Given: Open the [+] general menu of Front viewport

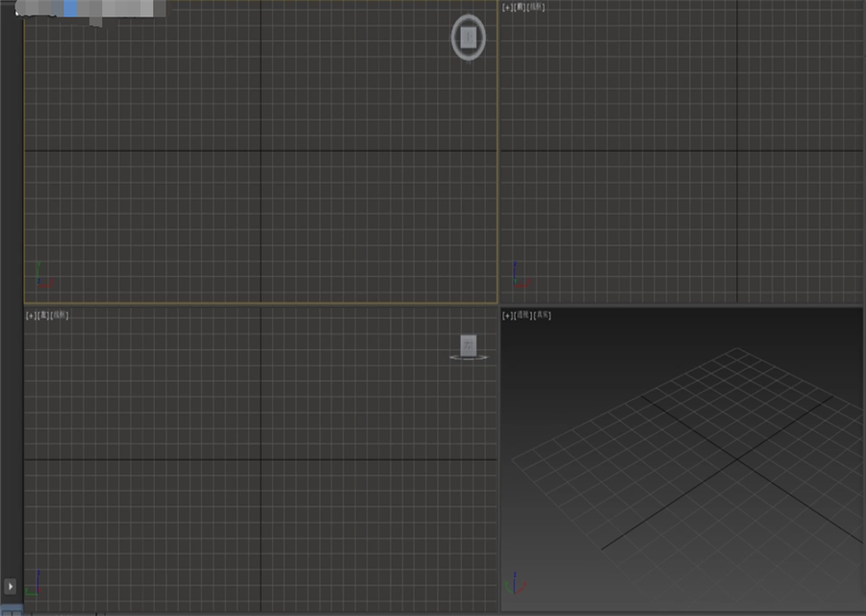Looking at the screenshot, I should click(x=507, y=8).
